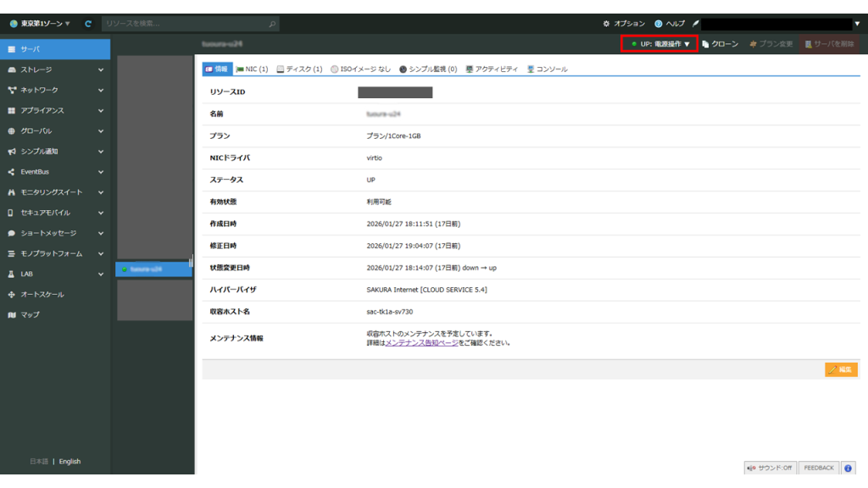Expand the ストレージ sidebar section
Viewport: 868px width, 488px height.
tap(55, 69)
